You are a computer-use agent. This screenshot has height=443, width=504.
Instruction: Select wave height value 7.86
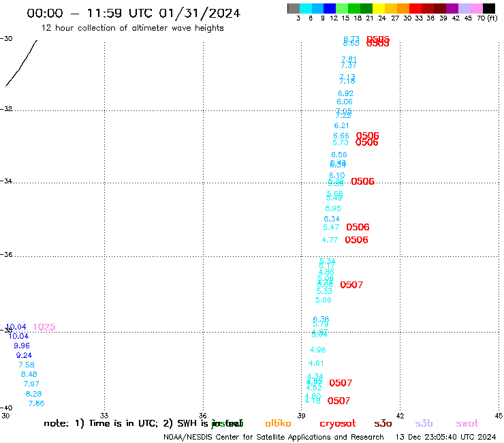tap(36, 403)
